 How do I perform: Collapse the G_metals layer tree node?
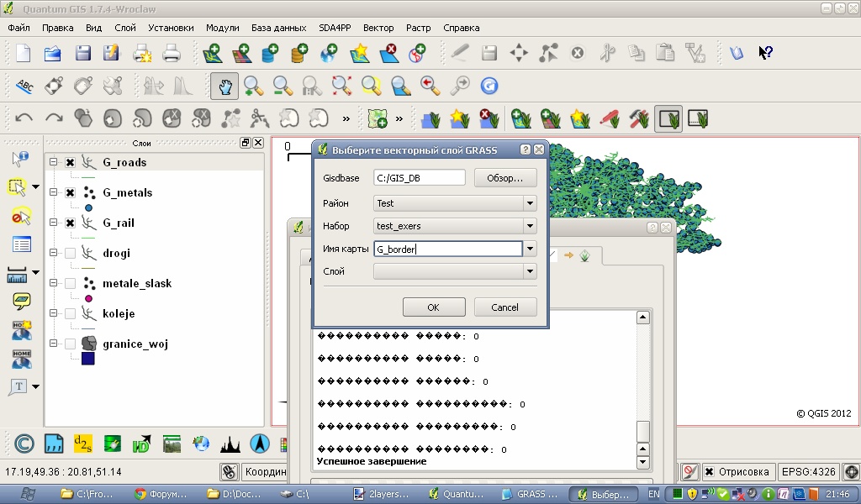pyautogui.click(x=54, y=193)
